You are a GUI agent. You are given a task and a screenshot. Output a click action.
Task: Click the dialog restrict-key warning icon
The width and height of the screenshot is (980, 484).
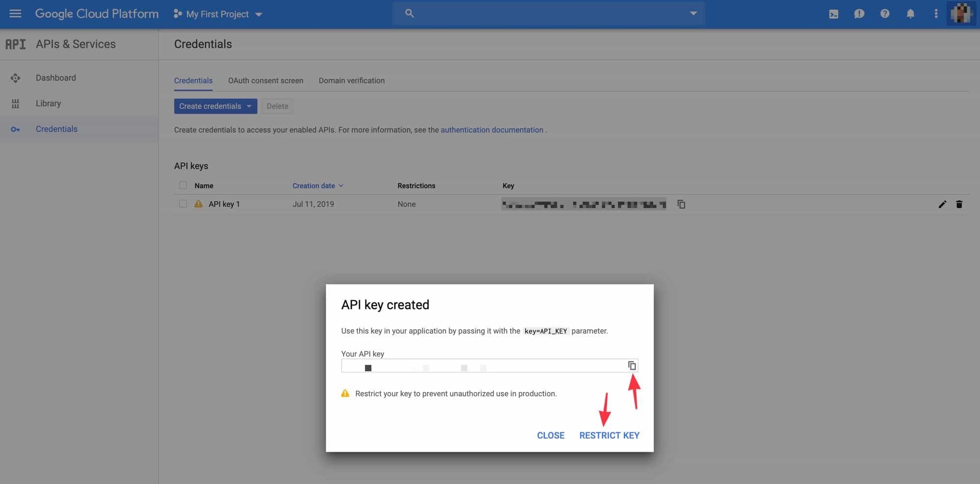coord(345,393)
